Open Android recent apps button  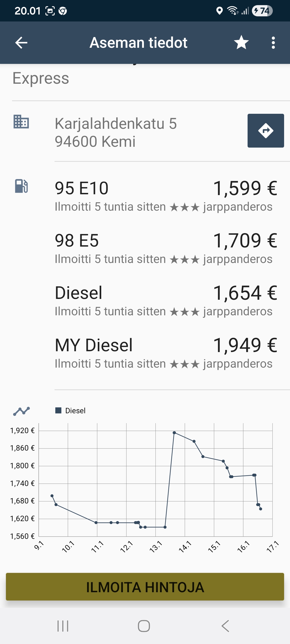pyautogui.click(x=63, y=626)
